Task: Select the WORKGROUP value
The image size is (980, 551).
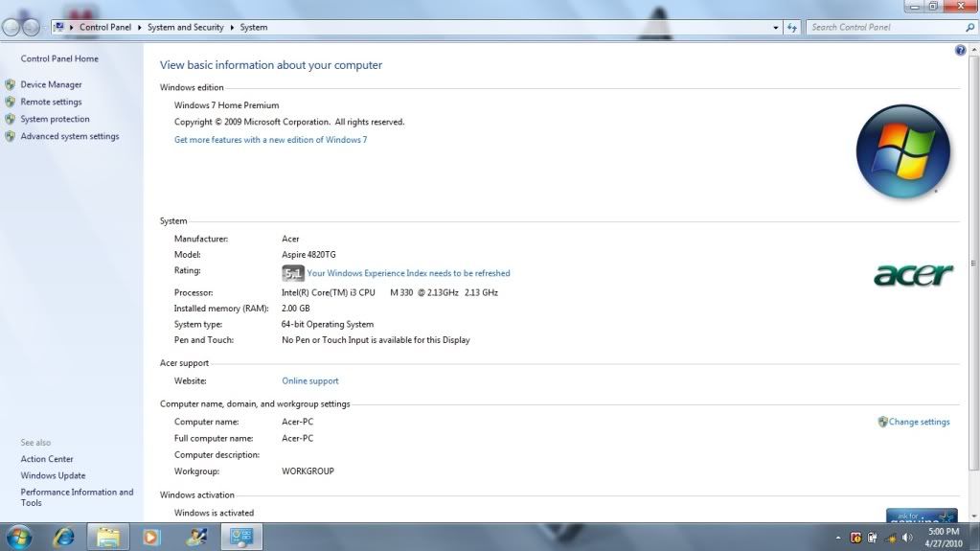Action: pos(308,471)
